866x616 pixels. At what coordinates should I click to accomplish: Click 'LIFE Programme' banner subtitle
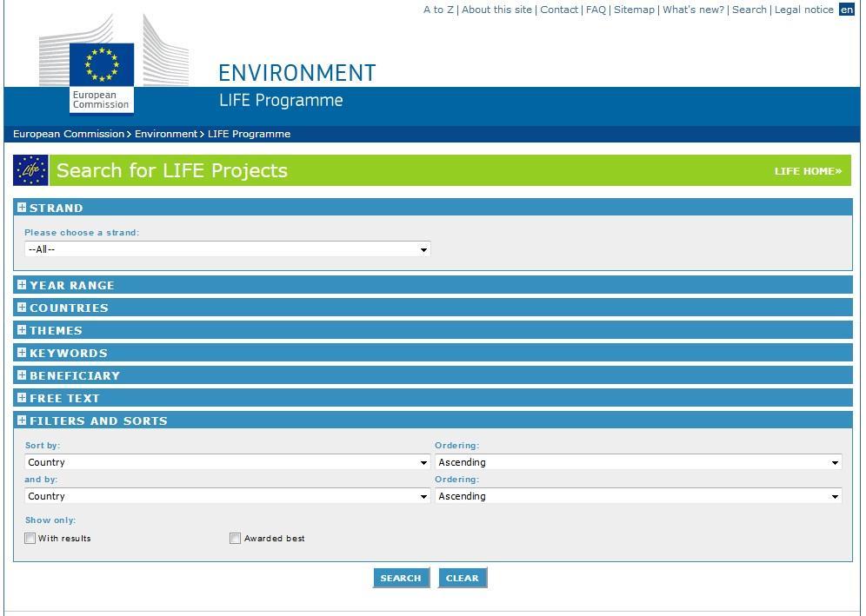[x=281, y=101]
